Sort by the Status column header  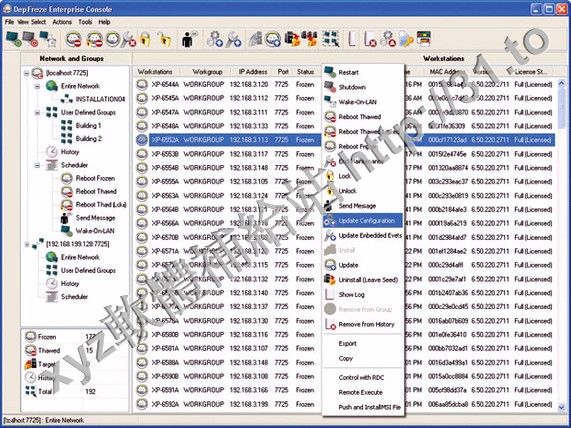(x=305, y=72)
